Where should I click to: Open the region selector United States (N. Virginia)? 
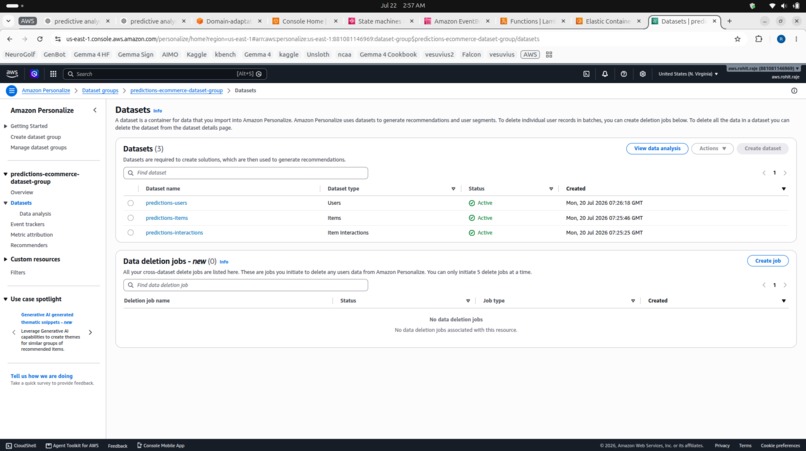tap(688, 74)
